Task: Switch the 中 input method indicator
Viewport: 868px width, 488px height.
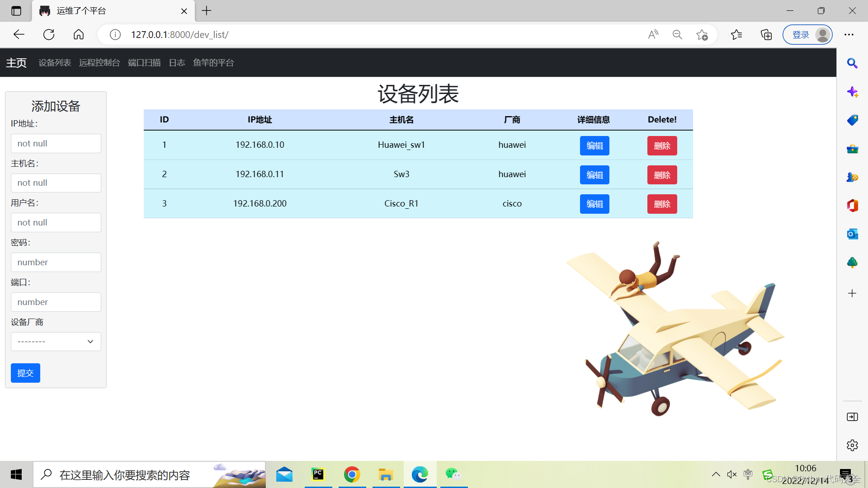Action: coord(748,474)
